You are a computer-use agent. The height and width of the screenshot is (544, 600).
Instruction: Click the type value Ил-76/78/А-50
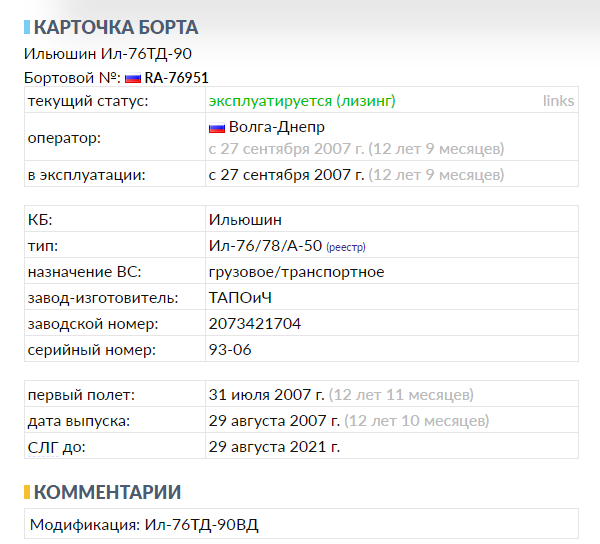(265, 246)
